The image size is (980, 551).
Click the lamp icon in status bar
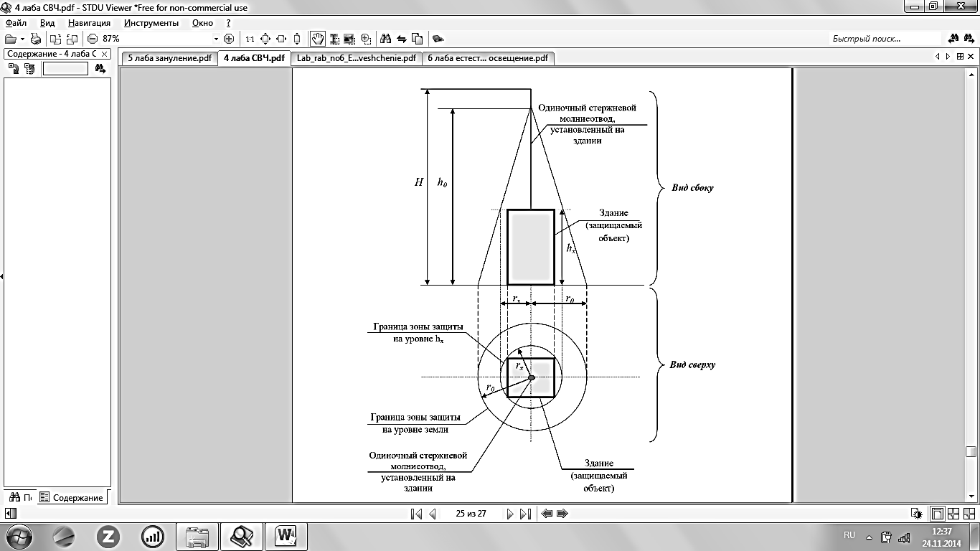click(917, 514)
